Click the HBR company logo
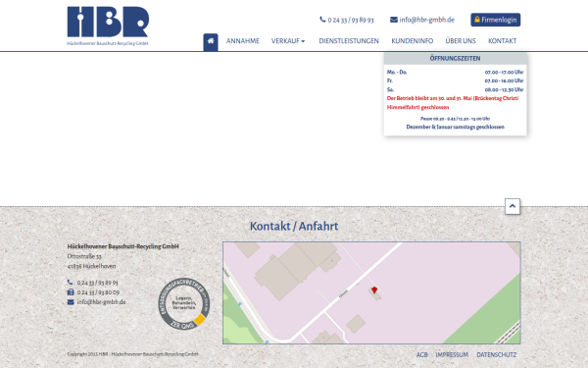Screen dimensions: 588x368 click(108, 26)
